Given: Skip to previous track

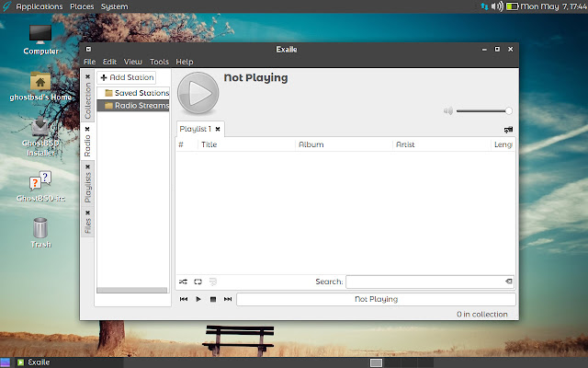Looking at the screenshot, I should [184, 299].
